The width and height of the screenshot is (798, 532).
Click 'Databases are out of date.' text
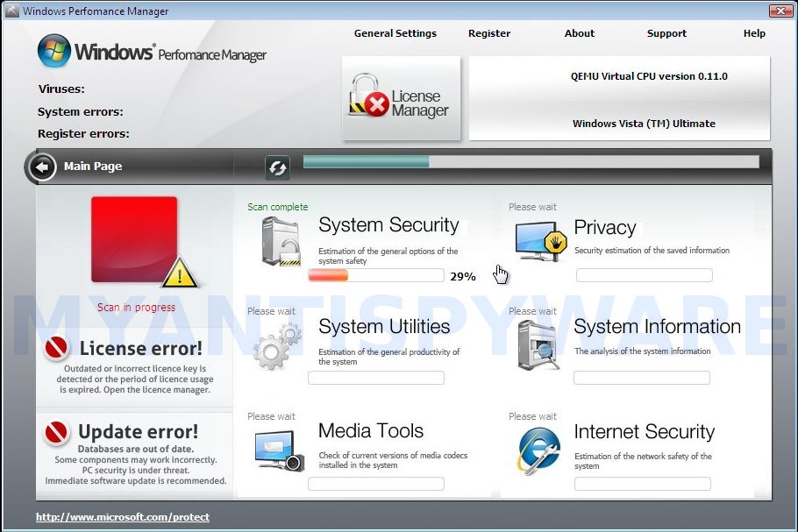[136, 449]
